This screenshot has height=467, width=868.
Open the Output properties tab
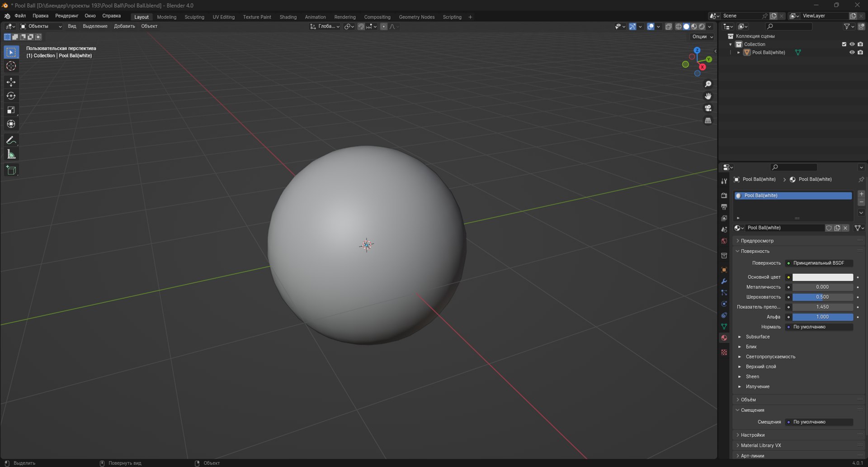pos(724,207)
